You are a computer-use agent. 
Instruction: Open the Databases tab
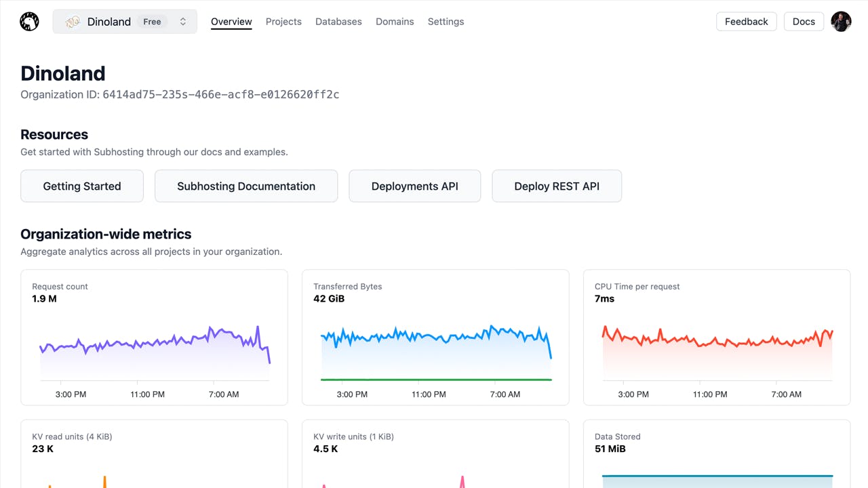tap(338, 22)
